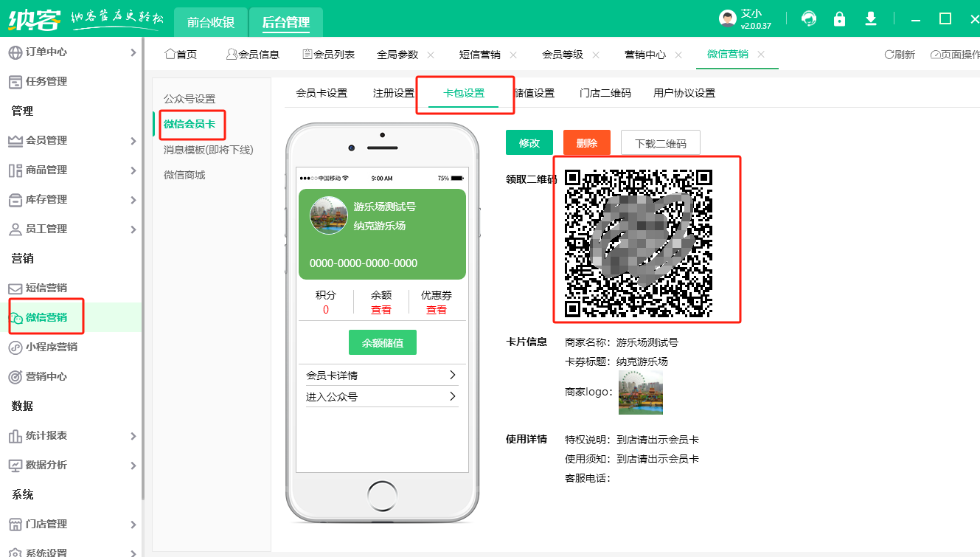This screenshot has width=980, height=557.
Task: Open the user avatar profile icon
Action: click(x=728, y=19)
